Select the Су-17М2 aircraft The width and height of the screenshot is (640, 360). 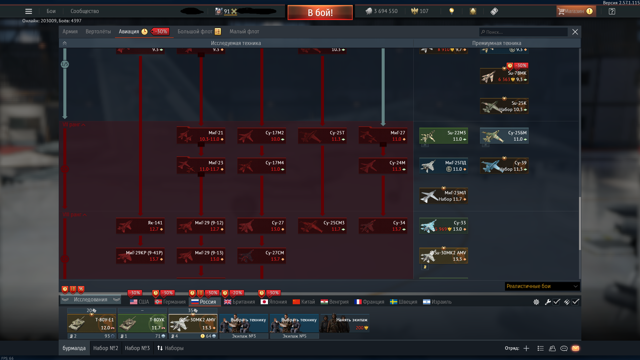262,136
